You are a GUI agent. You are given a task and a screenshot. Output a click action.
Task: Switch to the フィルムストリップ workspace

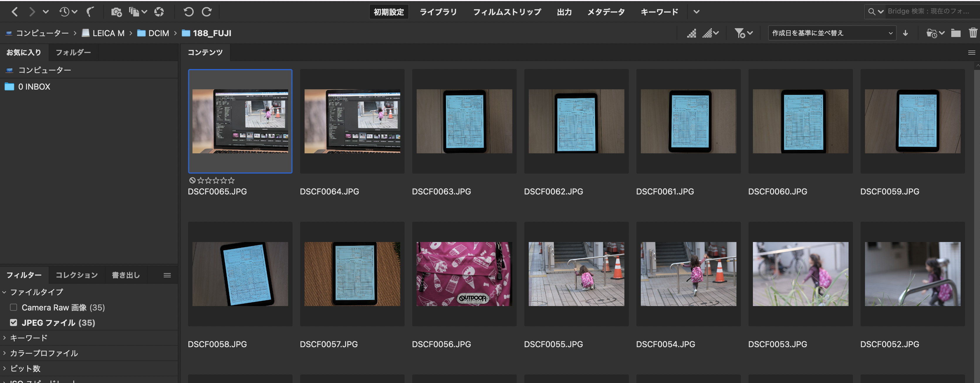click(x=507, y=12)
